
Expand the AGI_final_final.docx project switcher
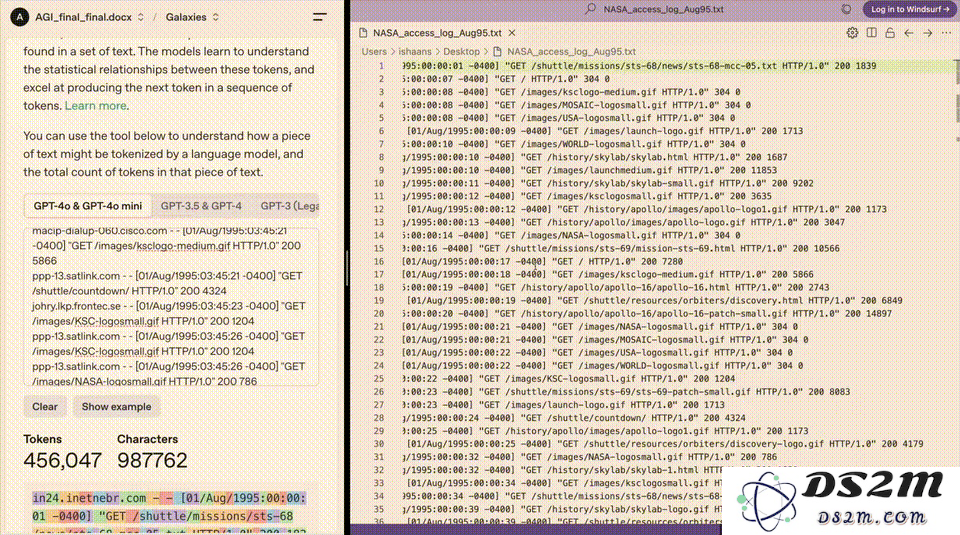click(x=140, y=17)
